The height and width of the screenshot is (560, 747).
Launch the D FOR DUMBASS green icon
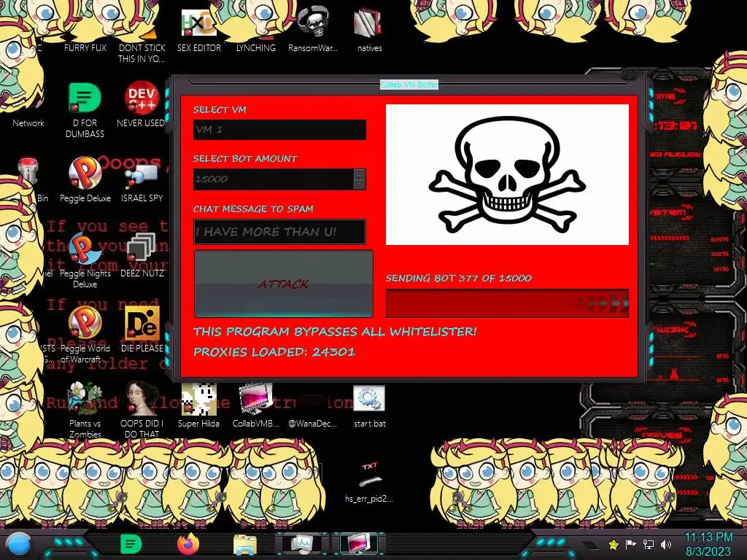pyautogui.click(x=85, y=98)
